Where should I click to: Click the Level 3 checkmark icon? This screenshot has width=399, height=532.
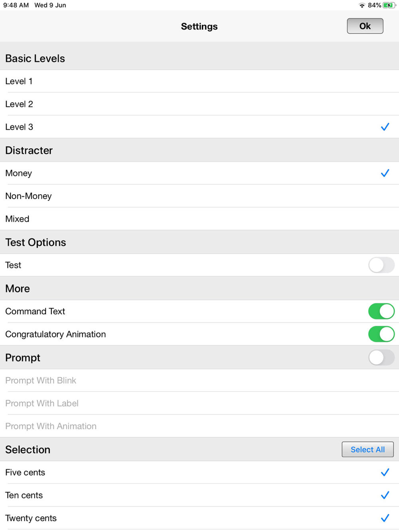pos(385,127)
